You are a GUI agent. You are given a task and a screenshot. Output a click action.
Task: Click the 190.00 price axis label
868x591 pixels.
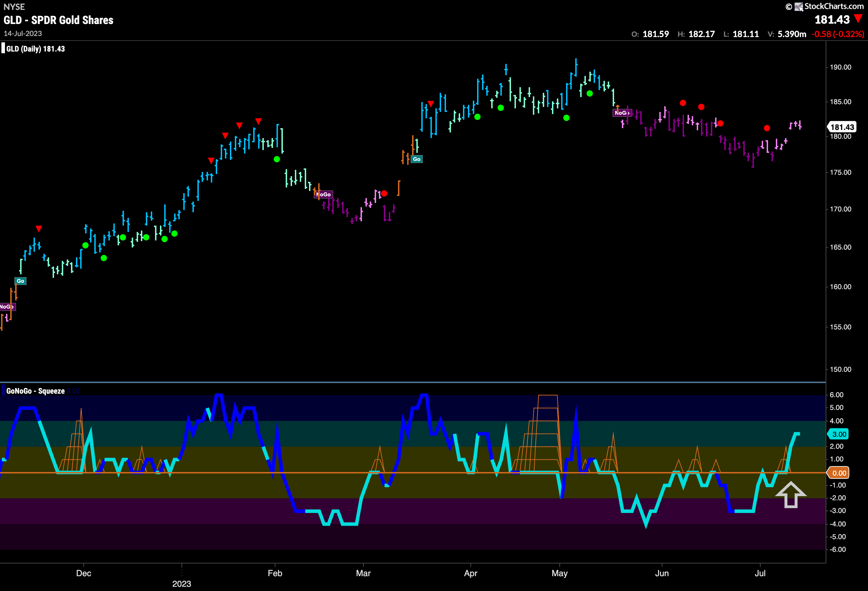(841, 67)
